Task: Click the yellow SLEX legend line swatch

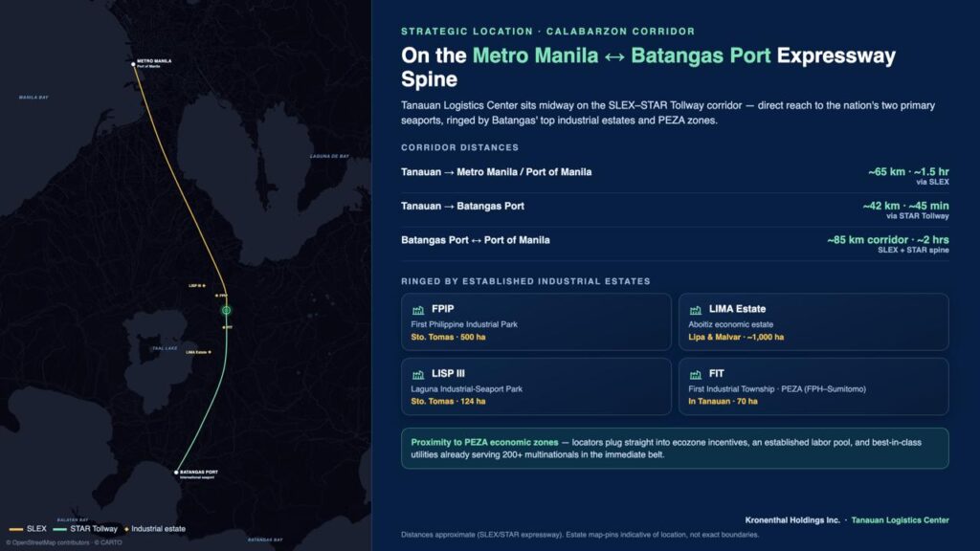Action: [16, 529]
